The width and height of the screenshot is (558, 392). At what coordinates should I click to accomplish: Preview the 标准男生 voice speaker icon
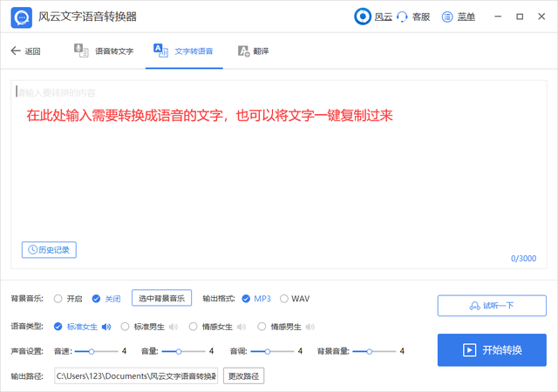174,327
